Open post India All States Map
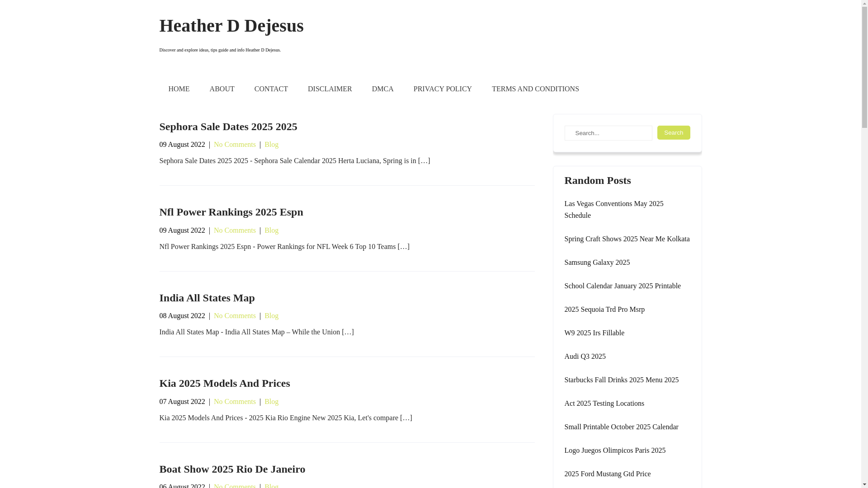This screenshot has height=488, width=868. click(207, 298)
